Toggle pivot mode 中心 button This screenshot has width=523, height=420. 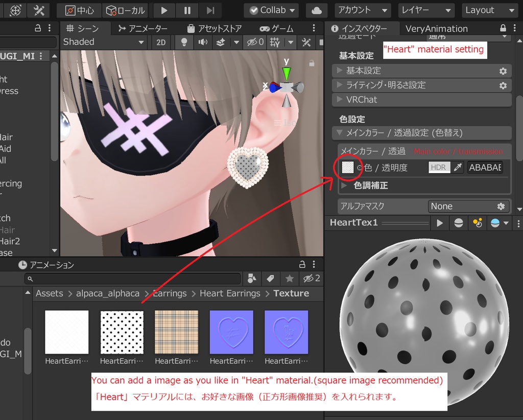point(79,11)
